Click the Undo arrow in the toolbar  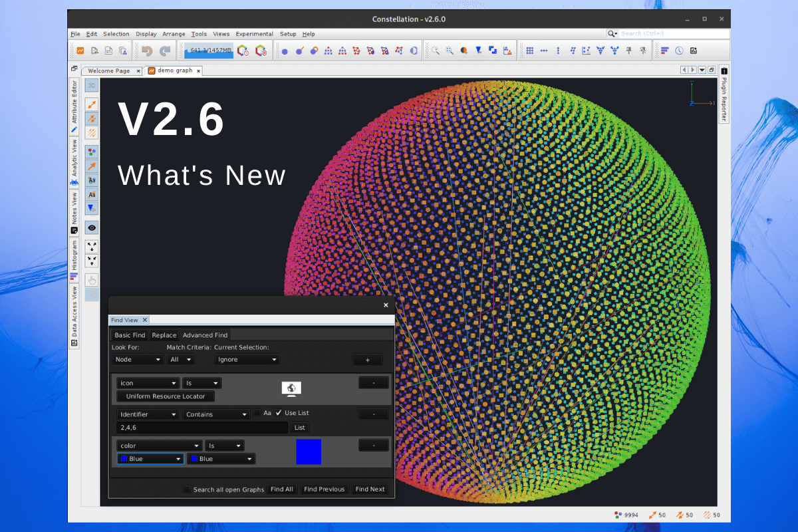click(147, 51)
